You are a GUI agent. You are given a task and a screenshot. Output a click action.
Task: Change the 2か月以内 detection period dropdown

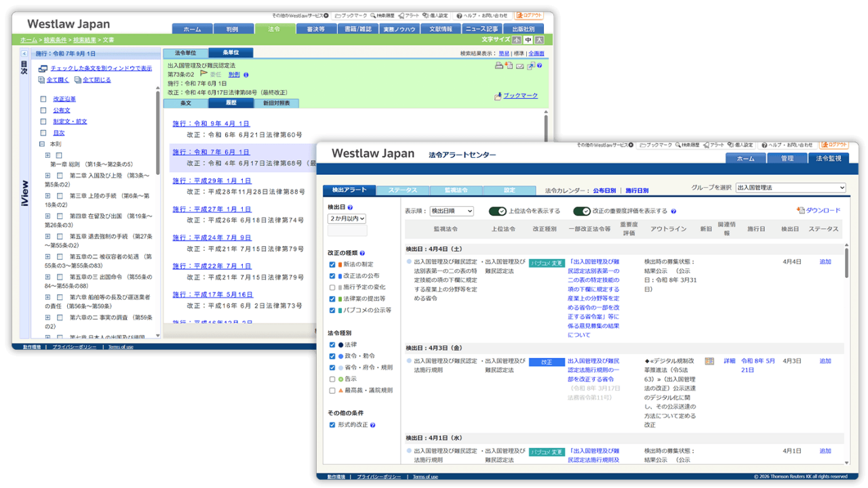point(346,219)
